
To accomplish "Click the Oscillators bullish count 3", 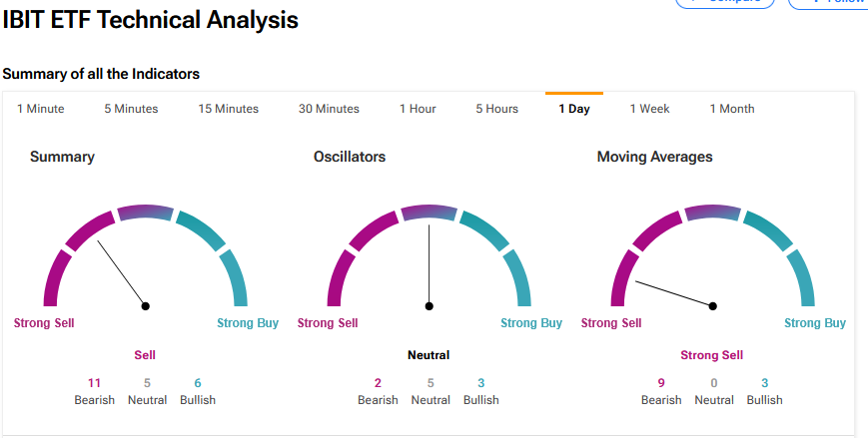I will coord(480,382).
